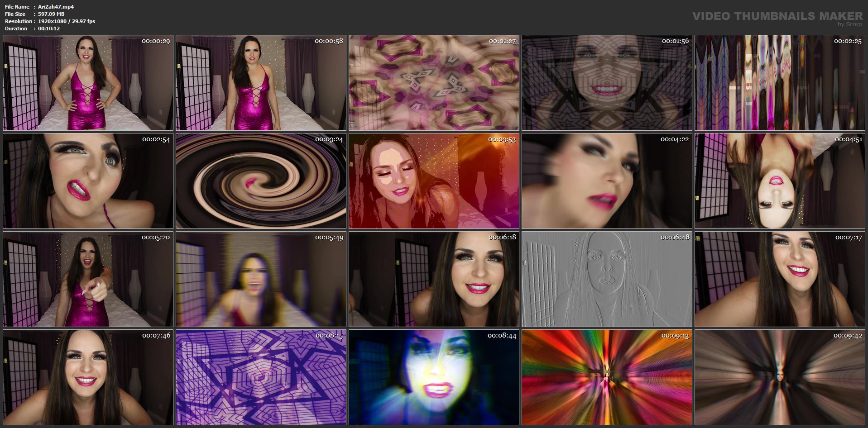Screen dimensions: 868x428
Task: Open the pointing frame at 00:05:20
Action: (x=88, y=279)
